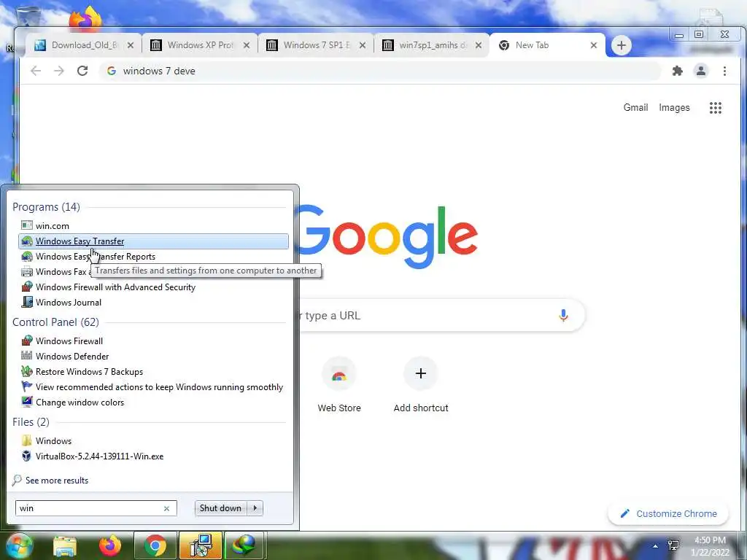Image resolution: width=747 pixels, height=560 pixels.
Task: Open VirtualBox-5.2.44-139111-Win.exe file
Action: (99, 456)
